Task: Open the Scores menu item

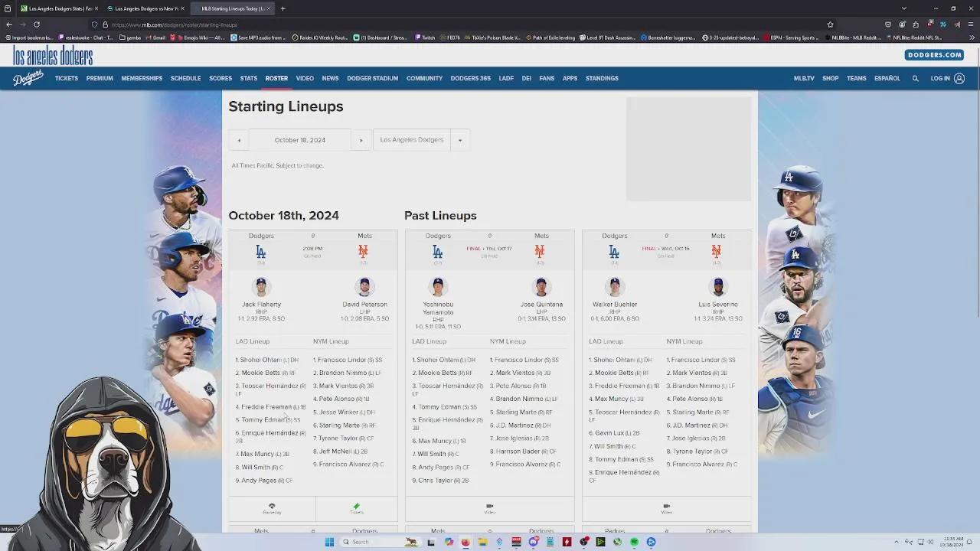Action: tap(220, 78)
